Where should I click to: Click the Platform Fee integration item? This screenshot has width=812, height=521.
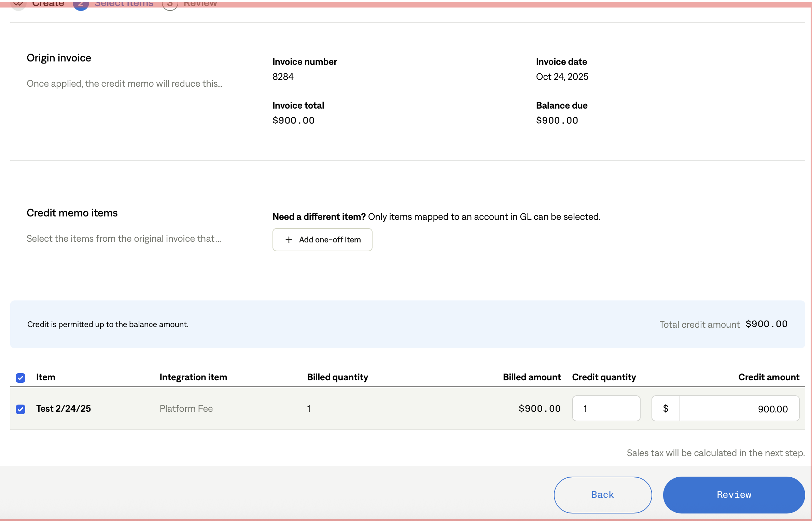[186, 409]
